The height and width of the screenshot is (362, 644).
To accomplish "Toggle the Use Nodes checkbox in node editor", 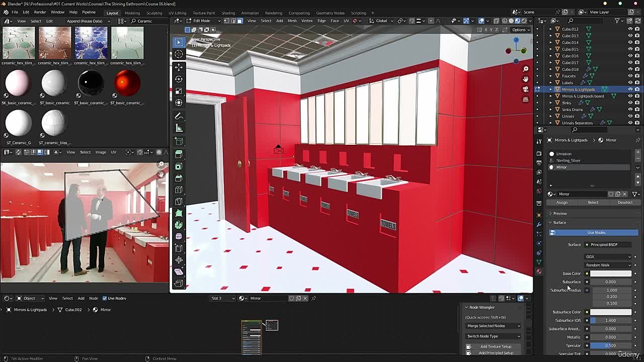I will coord(105,298).
